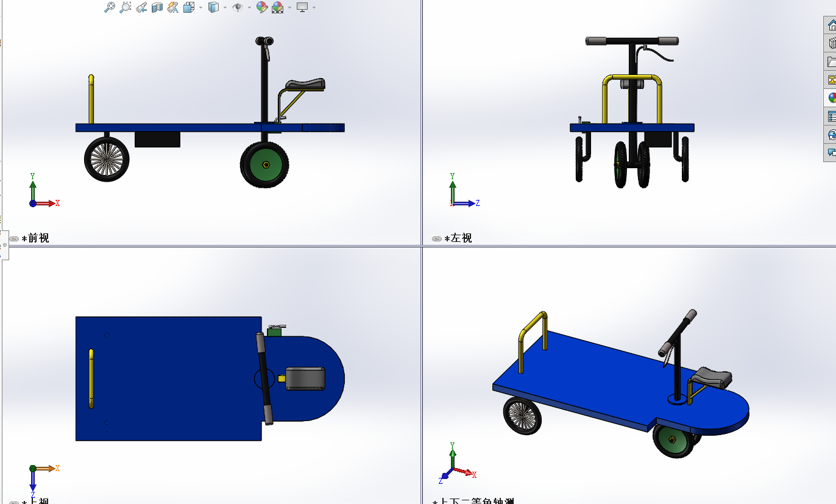Open the View Settings dropdown arrow

tap(314, 8)
